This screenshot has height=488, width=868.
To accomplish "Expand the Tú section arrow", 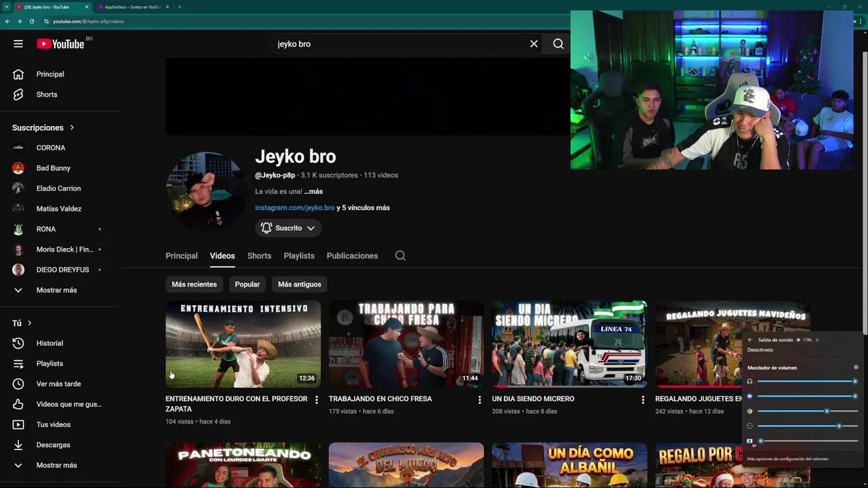I will click(29, 323).
